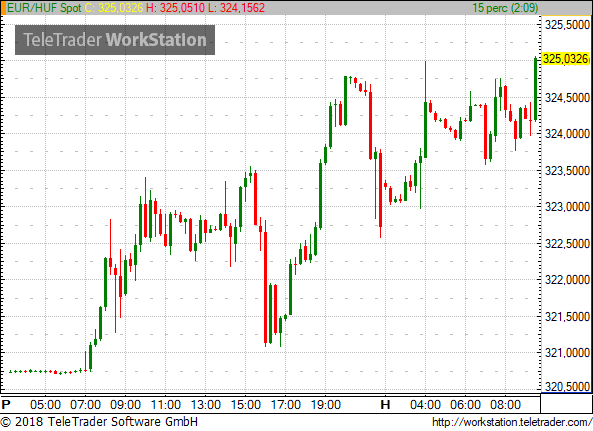Click the 19:00 time axis label
593x431 pixels.
[326, 405]
